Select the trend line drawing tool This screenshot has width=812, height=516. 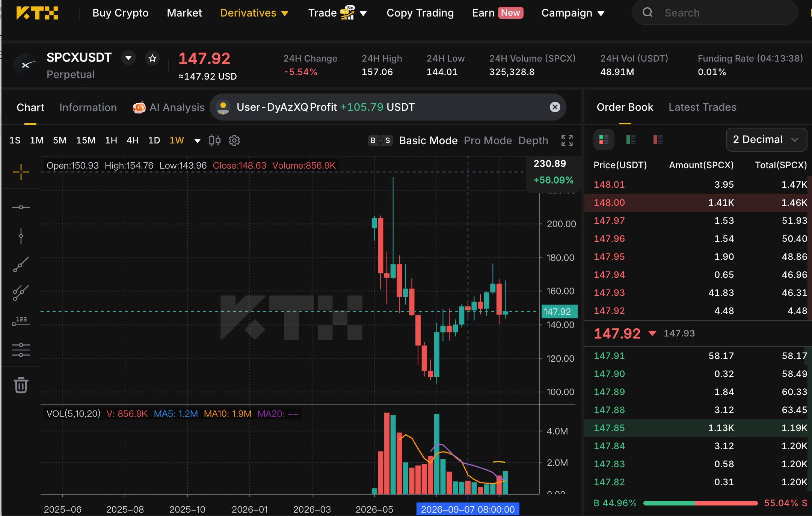click(21, 264)
